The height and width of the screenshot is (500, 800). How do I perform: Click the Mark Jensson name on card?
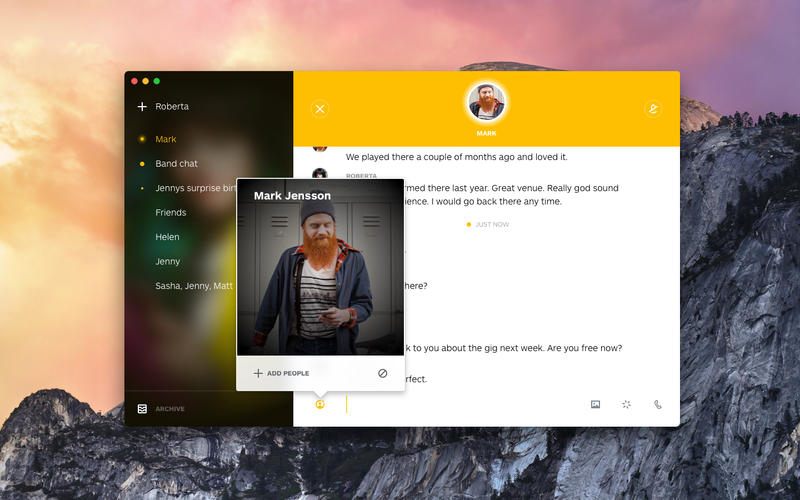(292, 195)
